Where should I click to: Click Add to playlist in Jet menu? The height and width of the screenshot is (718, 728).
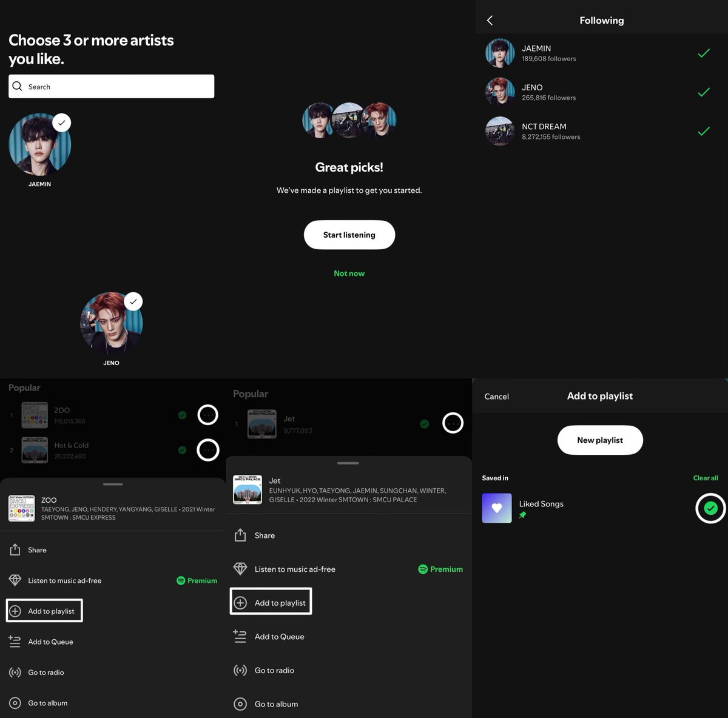point(271,602)
